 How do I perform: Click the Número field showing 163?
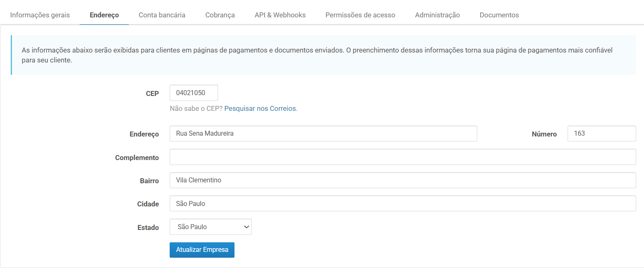(601, 134)
